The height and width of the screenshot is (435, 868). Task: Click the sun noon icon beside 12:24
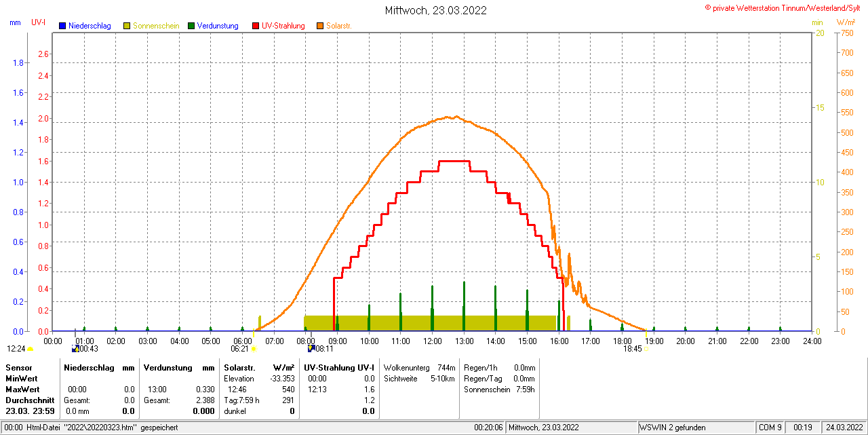click(30, 349)
